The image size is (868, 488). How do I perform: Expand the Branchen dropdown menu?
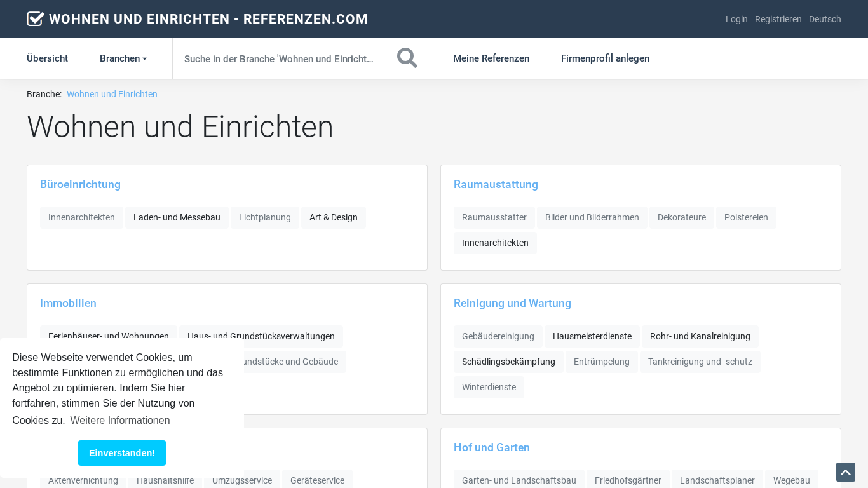[123, 58]
